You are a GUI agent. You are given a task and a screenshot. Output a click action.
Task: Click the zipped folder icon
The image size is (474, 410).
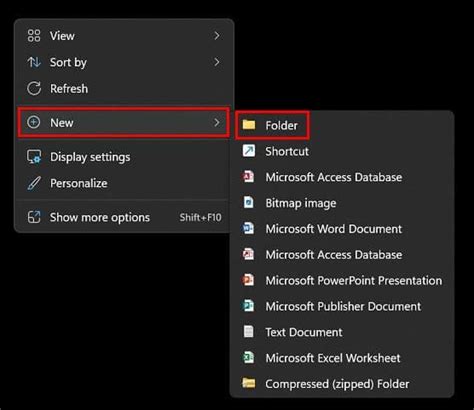click(249, 383)
